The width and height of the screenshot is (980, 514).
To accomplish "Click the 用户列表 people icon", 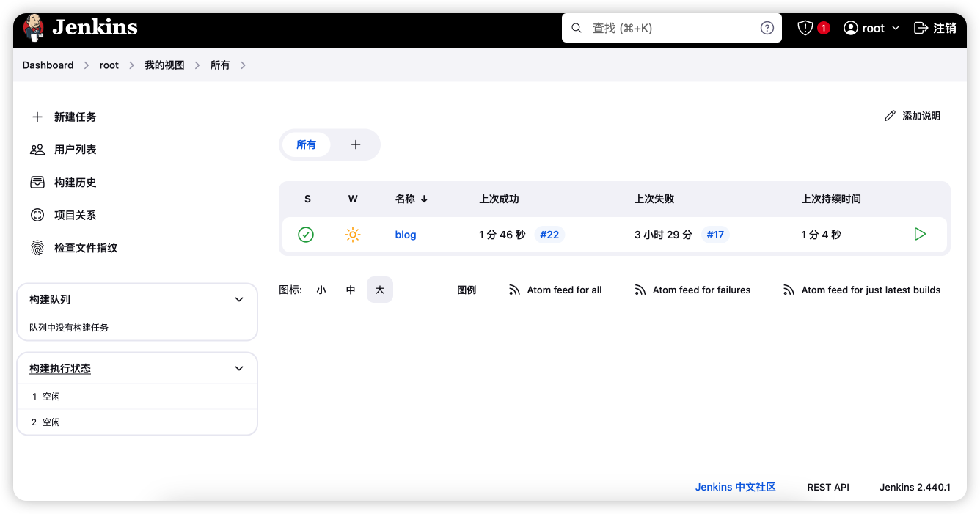I will click(37, 150).
